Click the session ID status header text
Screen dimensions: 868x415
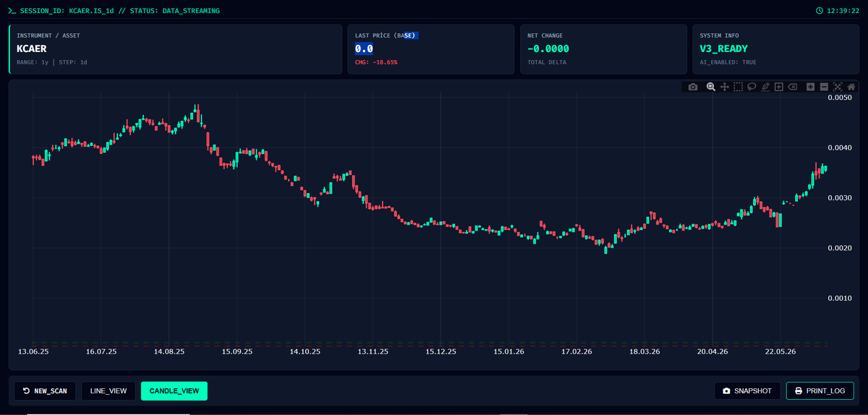tap(119, 11)
